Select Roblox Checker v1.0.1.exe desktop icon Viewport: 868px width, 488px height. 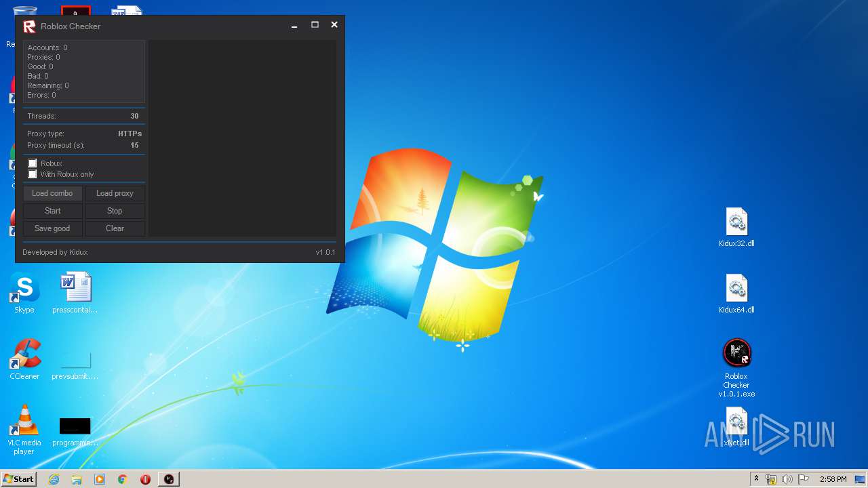(736, 368)
